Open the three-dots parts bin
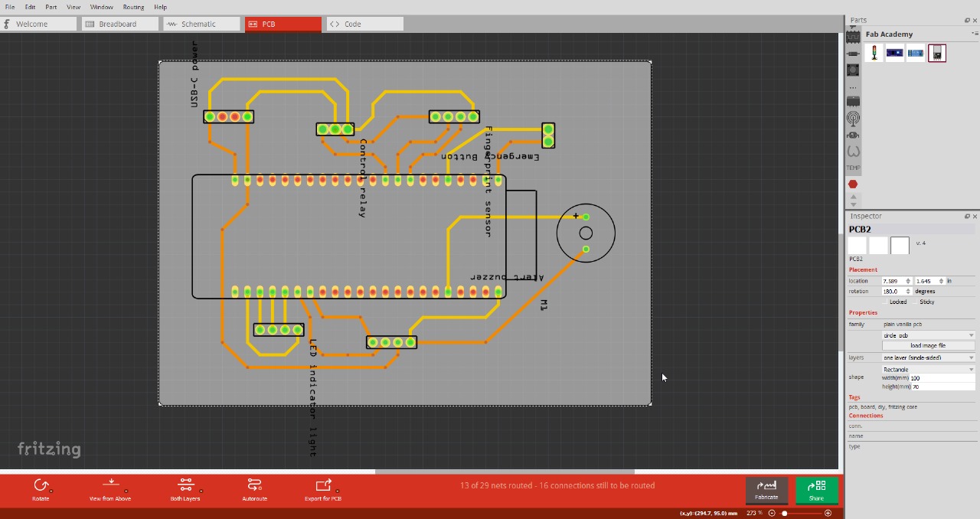 [x=853, y=87]
